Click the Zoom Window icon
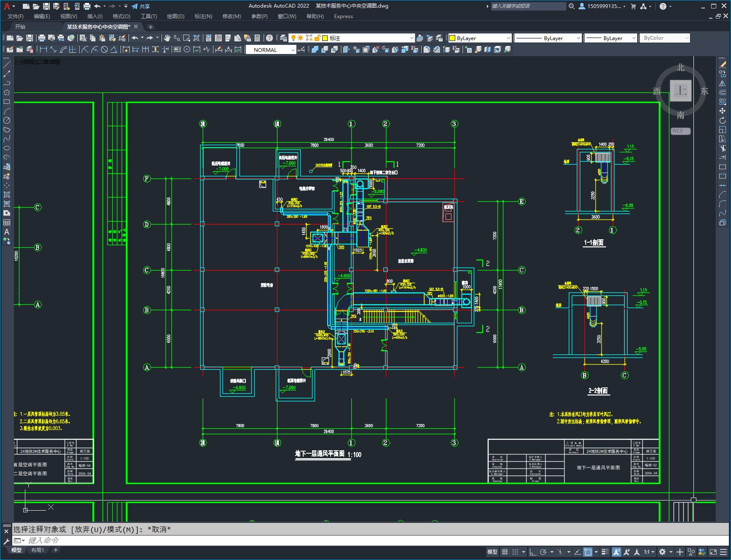 click(x=186, y=38)
